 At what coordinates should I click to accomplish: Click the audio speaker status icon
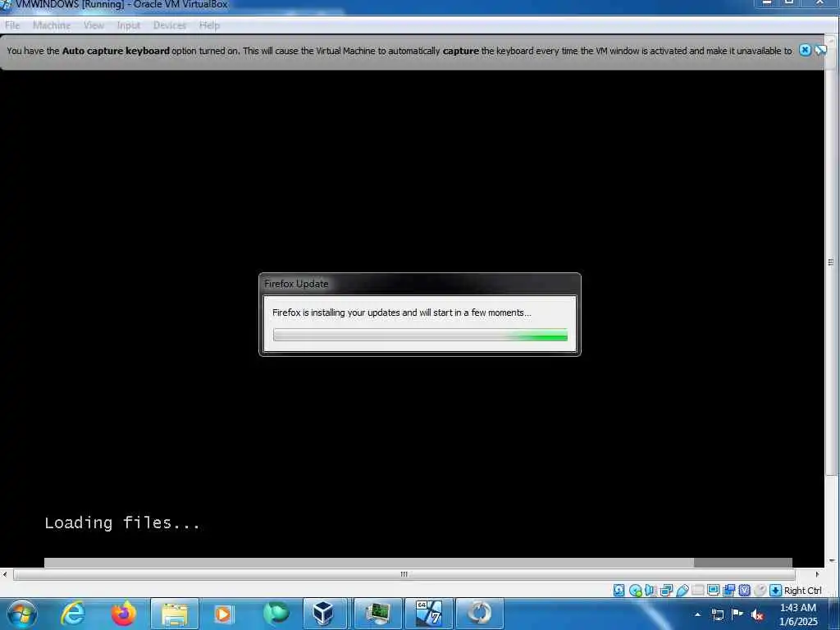[651, 591]
